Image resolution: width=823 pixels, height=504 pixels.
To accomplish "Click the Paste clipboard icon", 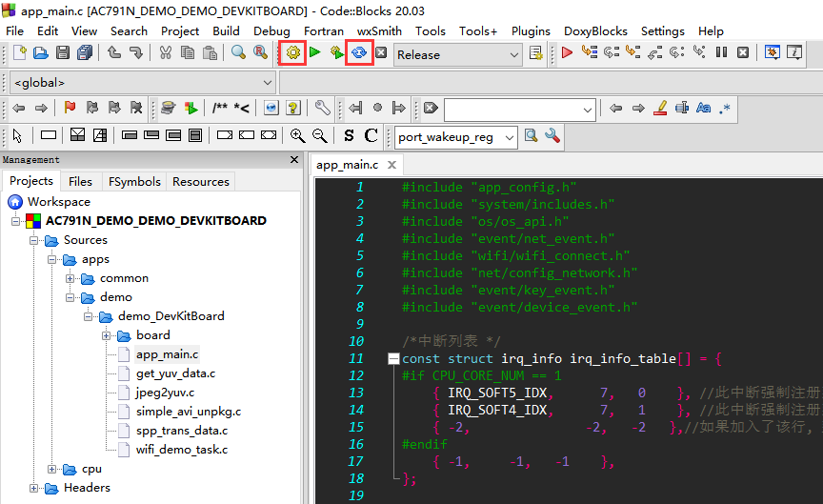I will (210, 52).
